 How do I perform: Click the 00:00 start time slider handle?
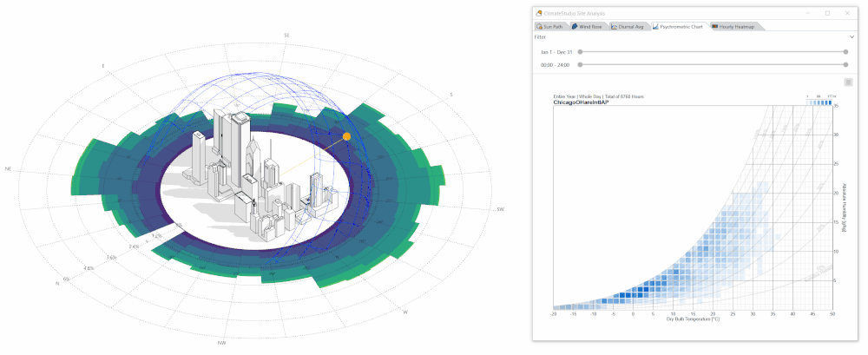pos(580,65)
